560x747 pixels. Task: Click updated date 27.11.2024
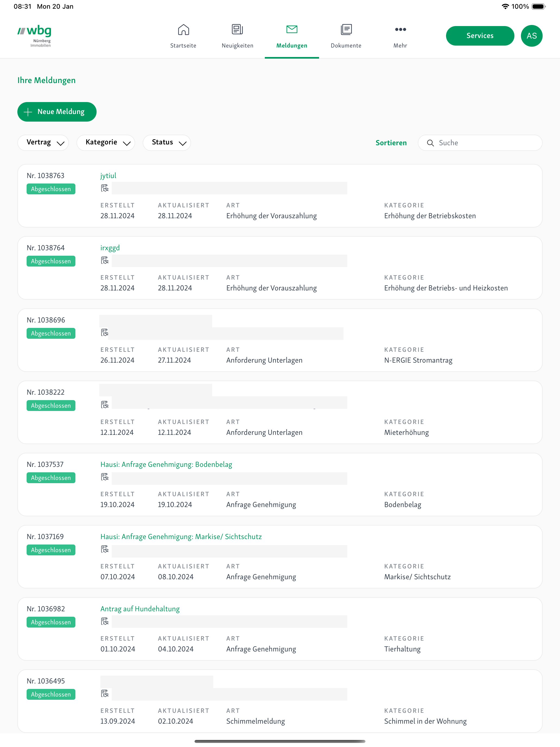click(174, 360)
